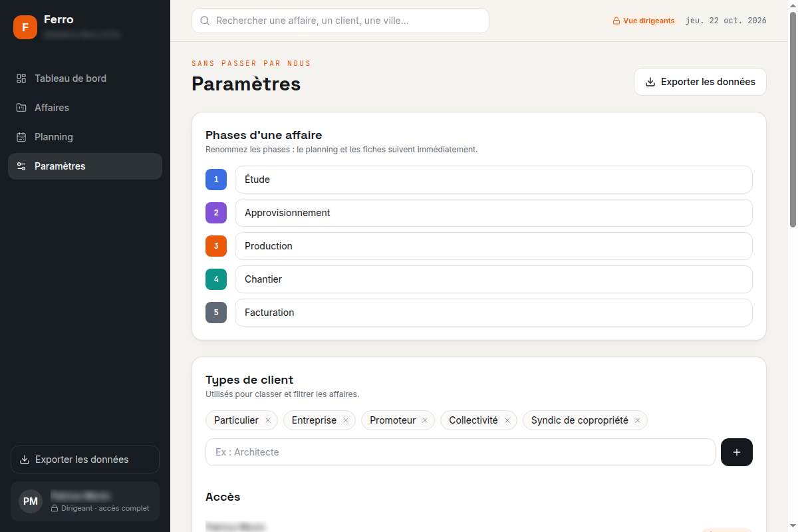Click the date jeu. 22 oct. 2026
Image resolution: width=798 pixels, height=532 pixels.
click(x=726, y=21)
